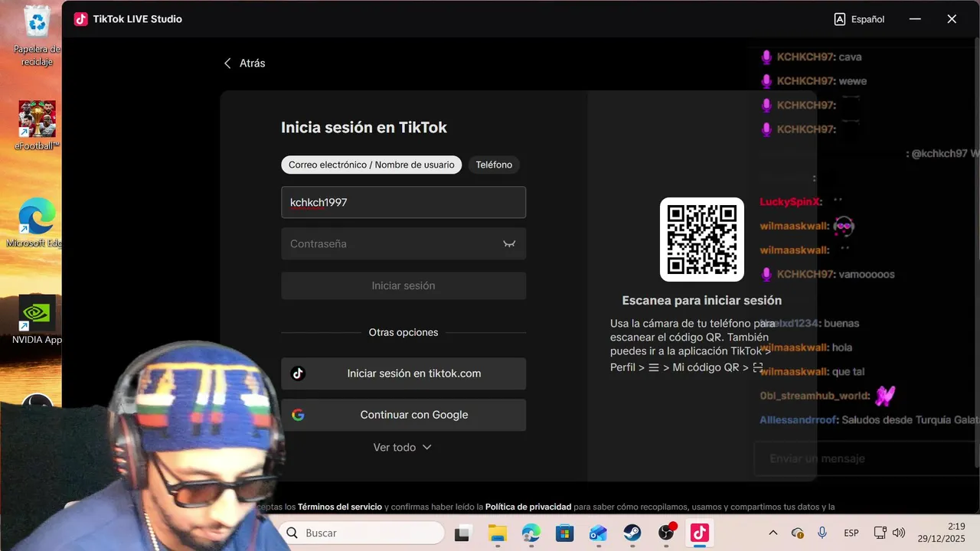Open Términos del servicio link
Viewport: 980px width, 551px height.
[340, 507]
